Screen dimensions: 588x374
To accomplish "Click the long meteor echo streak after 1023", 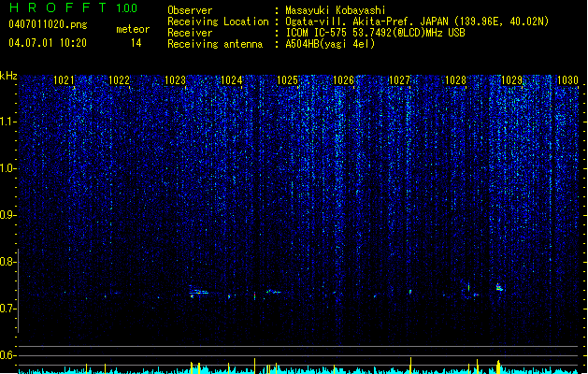I will [199, 293].
